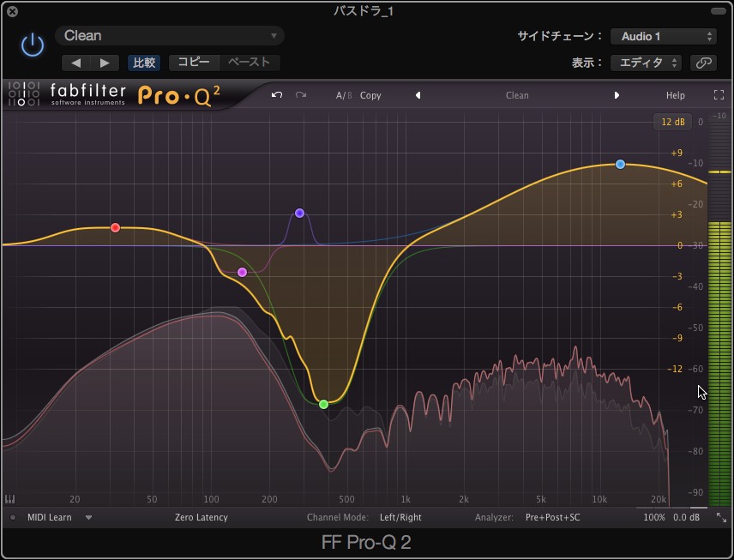This screenshot has height=560, width=734.
Task: Open the サイドチェーン Audio 1 dropdown
Action: (x=664, y=37)
